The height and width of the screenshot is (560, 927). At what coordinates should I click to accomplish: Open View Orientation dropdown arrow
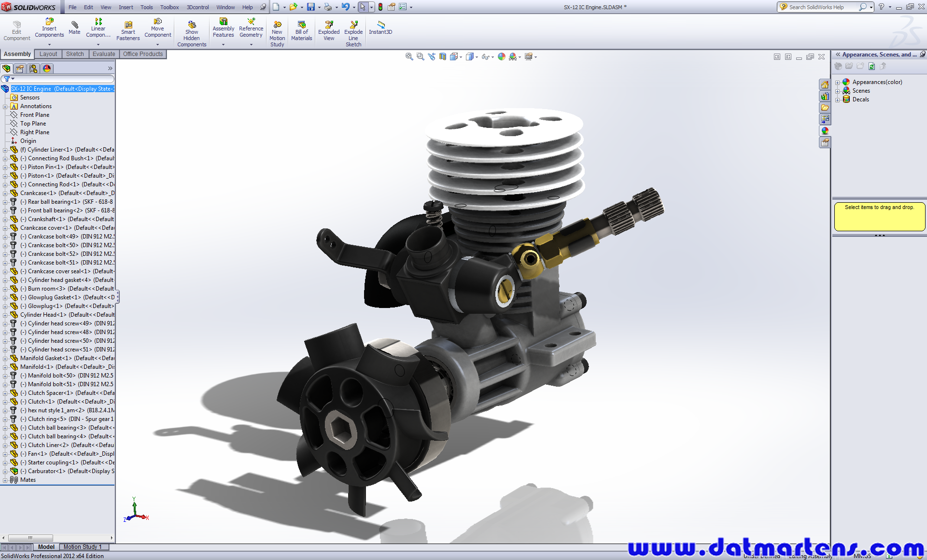[x=461, y=57]
